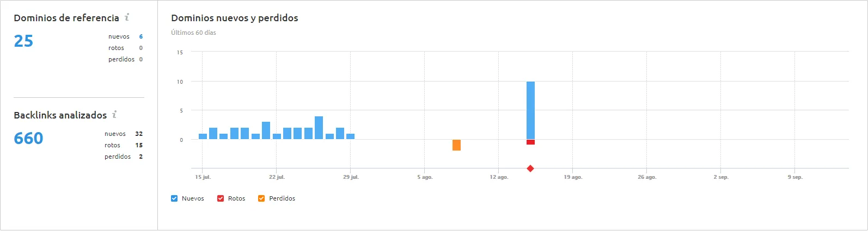Screen dimensions: 868x231
Task: Click info icon beside Dominios de referencia
Action: click(x=127, y=17)
